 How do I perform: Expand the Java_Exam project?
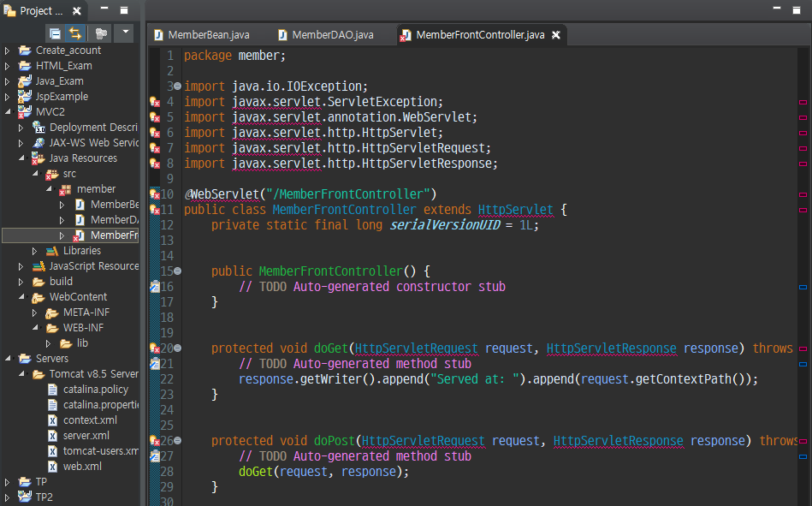[7, 81]
